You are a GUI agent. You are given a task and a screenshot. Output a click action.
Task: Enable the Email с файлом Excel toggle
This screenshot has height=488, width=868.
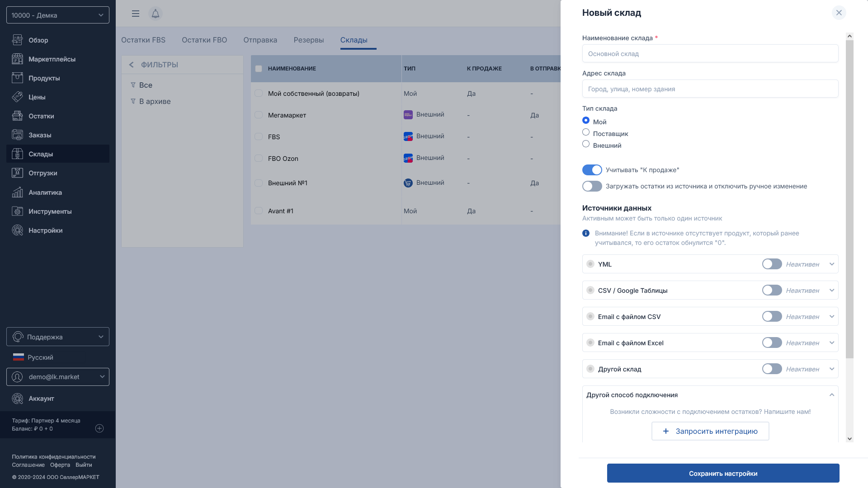pyautogui.click(x=772, y=343)
